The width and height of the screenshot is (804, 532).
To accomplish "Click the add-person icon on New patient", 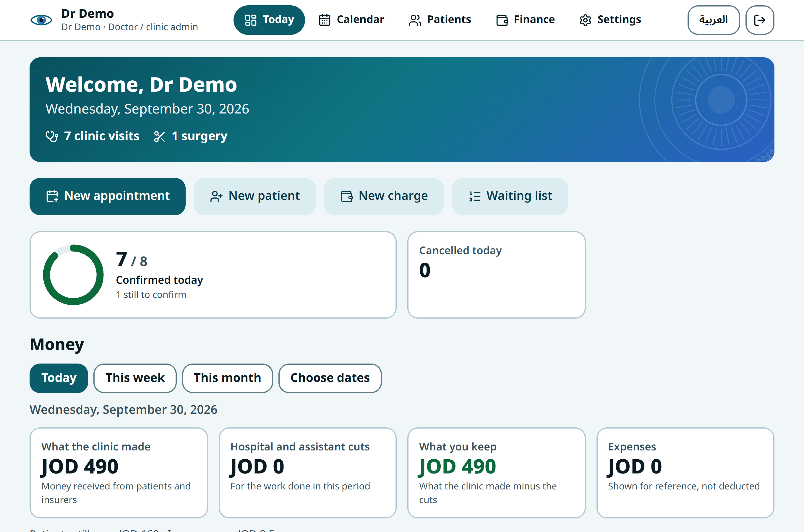I will (216, 196).
